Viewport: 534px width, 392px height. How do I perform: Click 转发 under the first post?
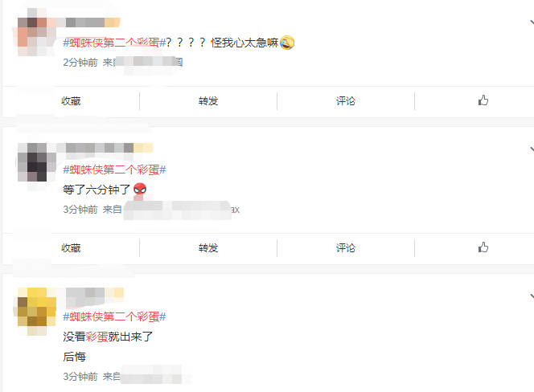click(208, 101)
